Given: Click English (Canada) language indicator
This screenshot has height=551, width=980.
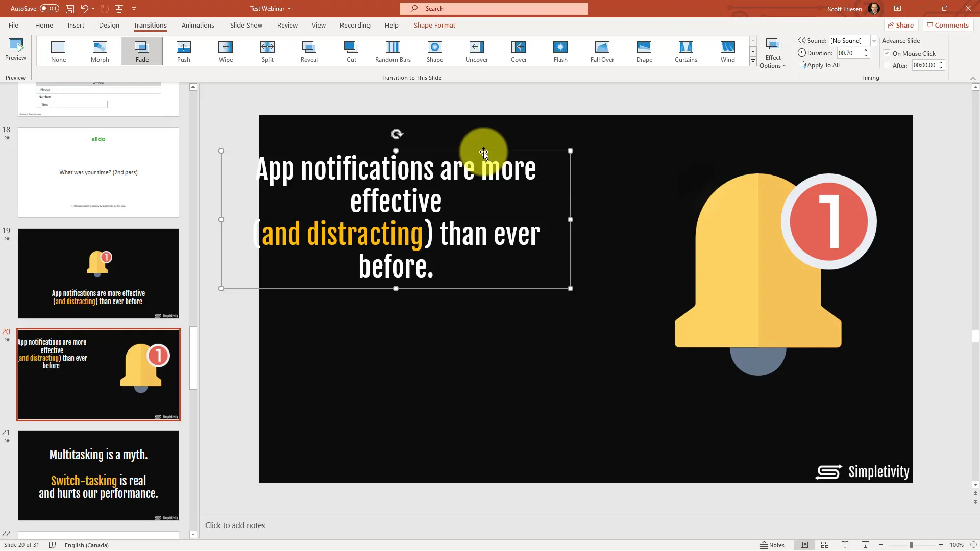Looking at the screenshot, I should tap(87, 545).
